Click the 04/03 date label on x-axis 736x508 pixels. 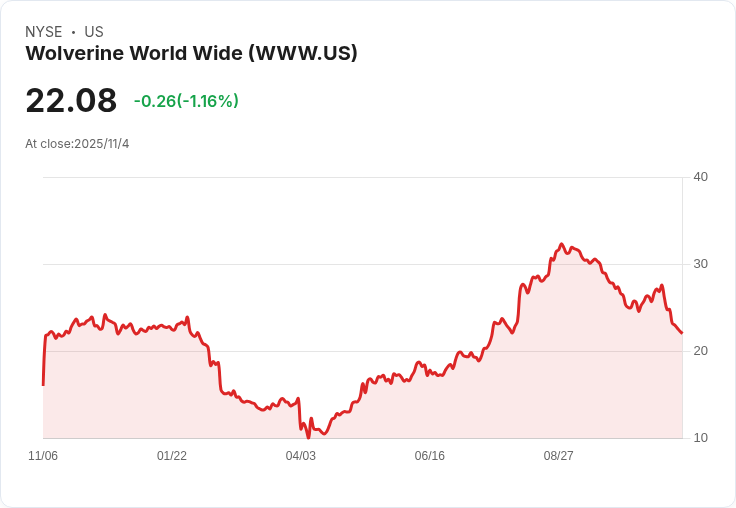(300, 455)
